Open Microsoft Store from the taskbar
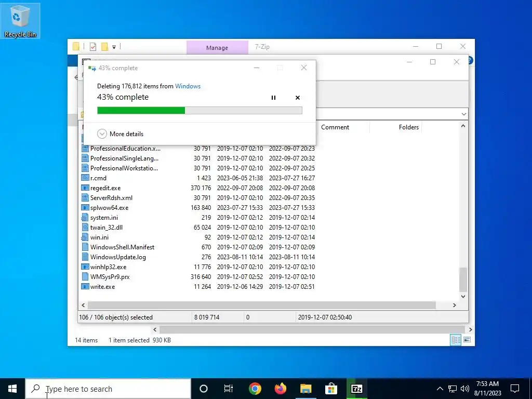This screenshot has height=399, width=532. (x=331, y=389)
